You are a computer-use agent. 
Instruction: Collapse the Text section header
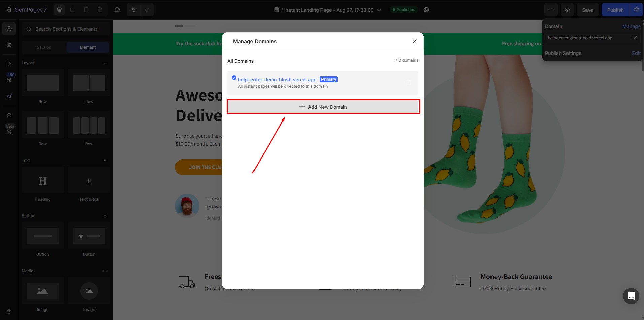[x=105, y=161]
